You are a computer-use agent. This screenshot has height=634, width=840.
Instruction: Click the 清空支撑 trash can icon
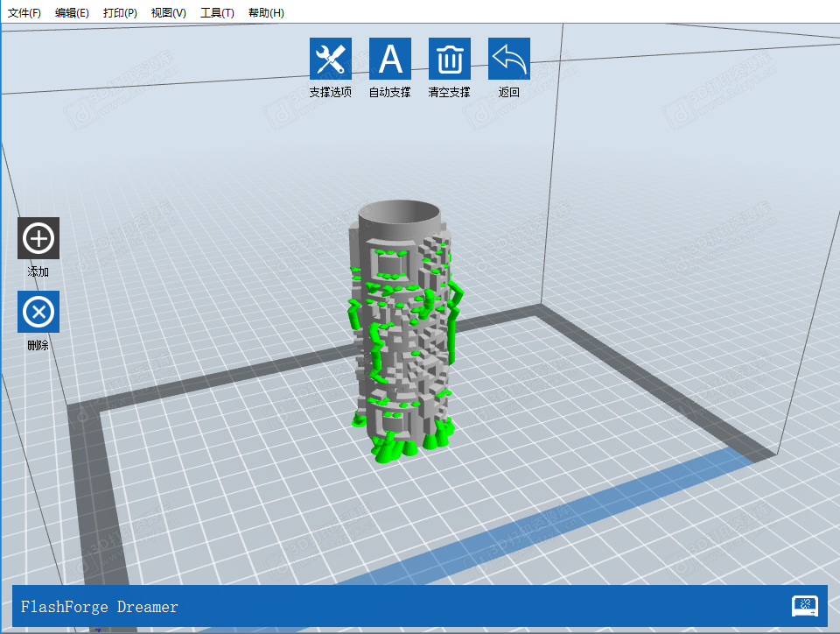450,59
